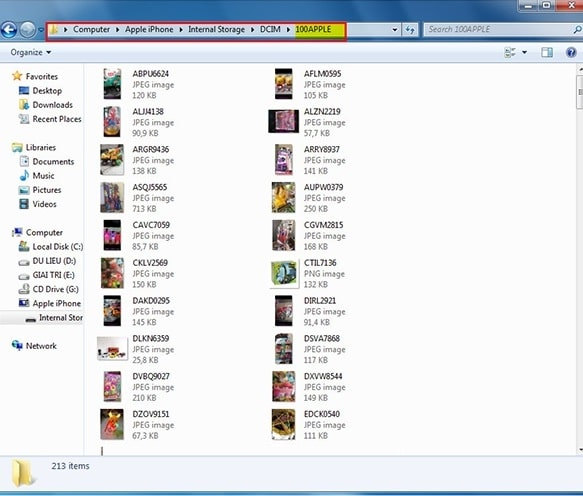Screen dimensions: 583x496
Task: Expand the address bar history dropdown
Action: coord(395,30)
